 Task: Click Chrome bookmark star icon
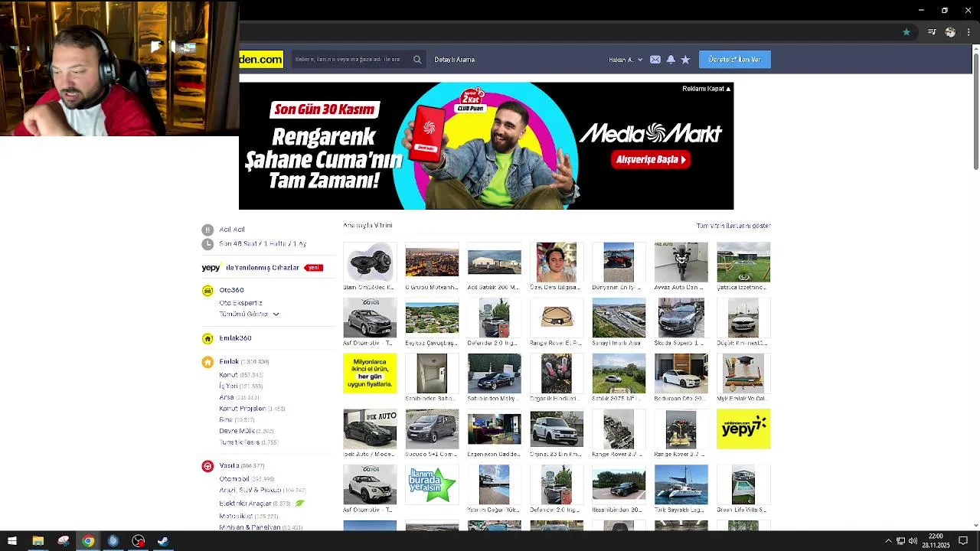906,32
